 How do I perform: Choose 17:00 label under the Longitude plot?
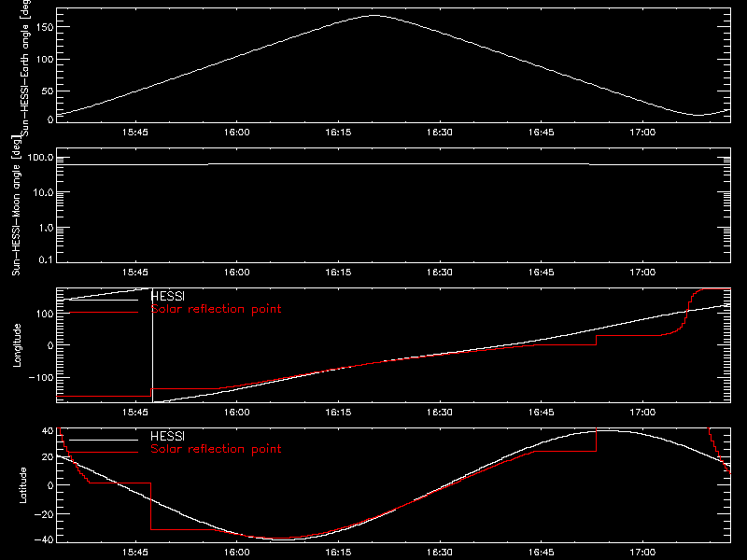pyautogui.click(x=642, y=413)
